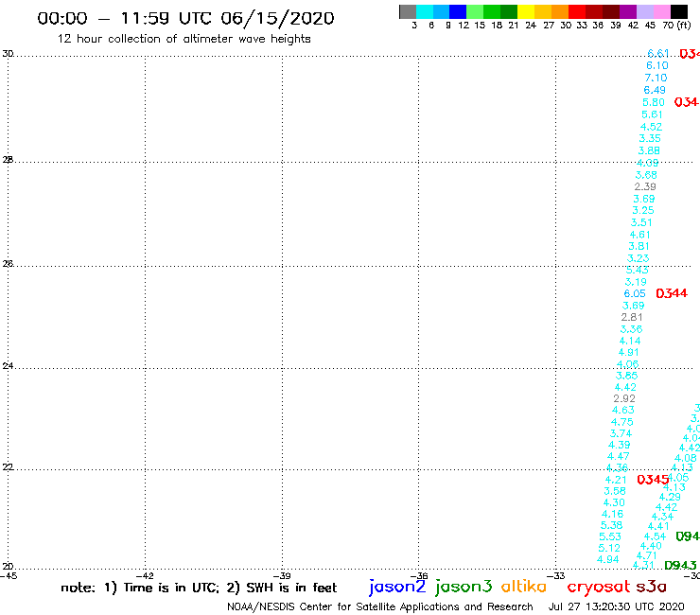
Task: Click the wave height value 6.61
Action: click(x=658, y=54)
